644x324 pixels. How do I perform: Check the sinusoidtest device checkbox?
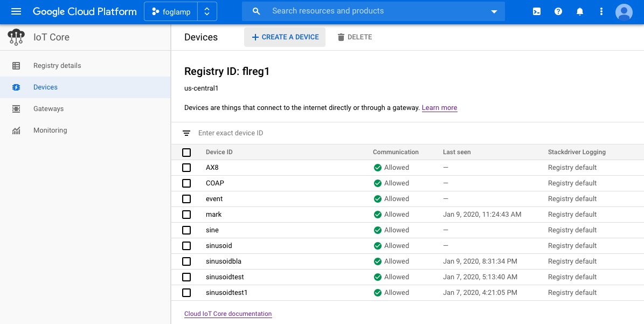point(186,277)
